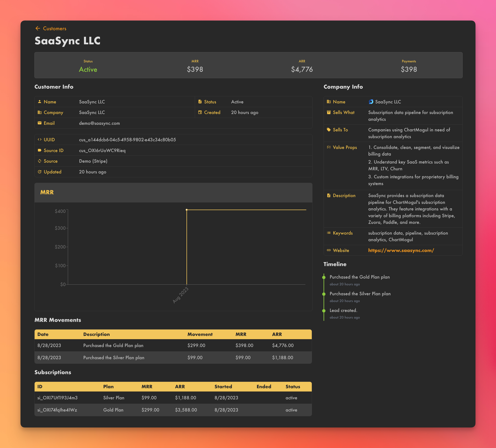This screenshot has height=448, width=496.
Task: Click the $4,776 ARR summary value
Action: coord(302,69)
